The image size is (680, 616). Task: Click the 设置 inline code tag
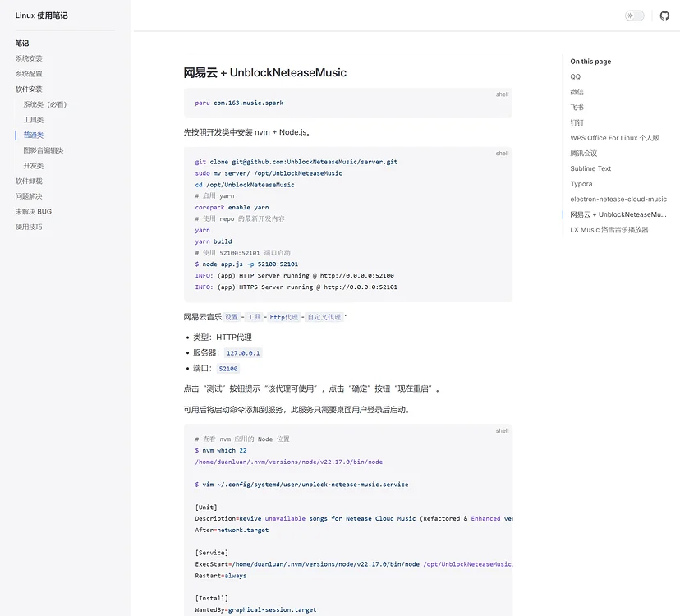pyautogui.click(x=232, y=317)
